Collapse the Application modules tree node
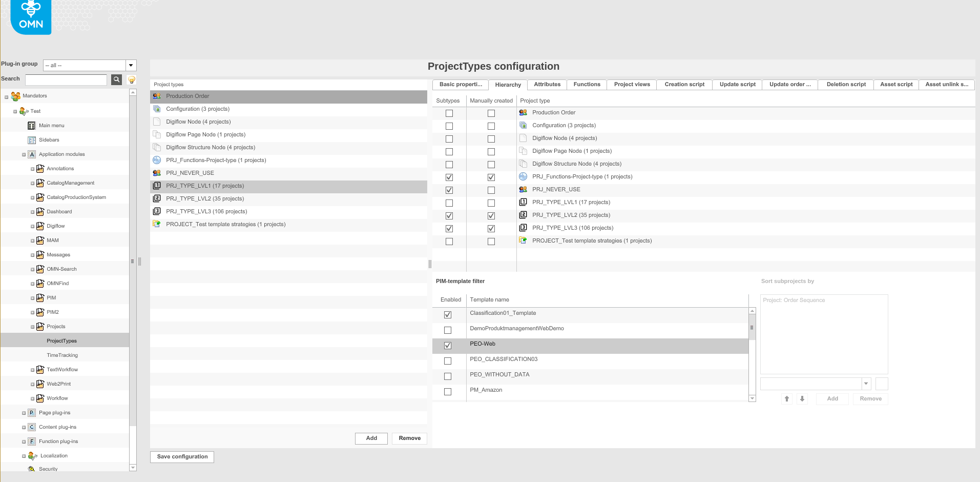This screenshot has width=980, height=482. click(24, 154)
